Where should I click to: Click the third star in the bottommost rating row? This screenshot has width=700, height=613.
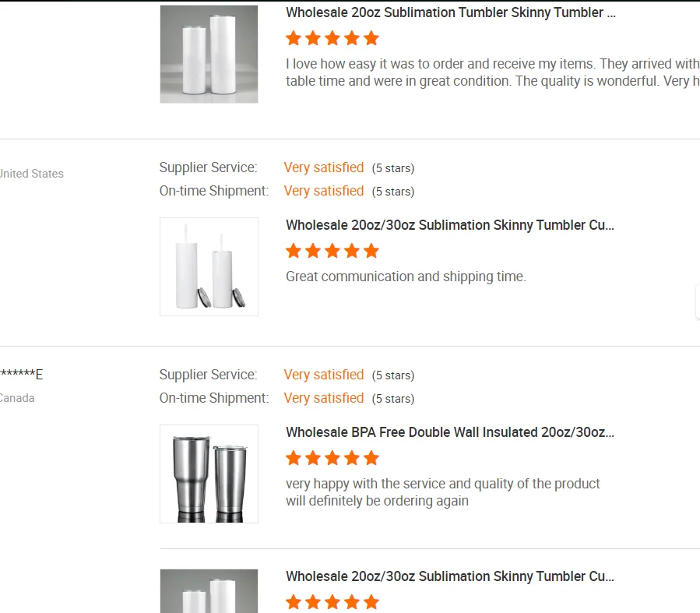click(x=332, y=602)
